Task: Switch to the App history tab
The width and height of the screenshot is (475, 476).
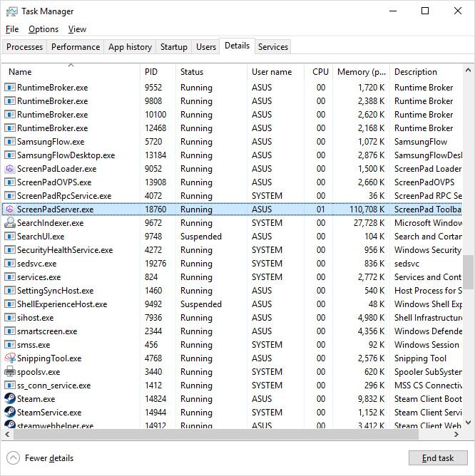Action: 130,47
